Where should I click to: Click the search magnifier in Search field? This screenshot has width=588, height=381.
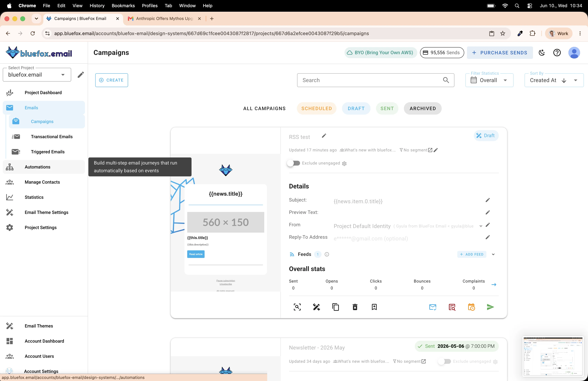(x=446, y=80)
